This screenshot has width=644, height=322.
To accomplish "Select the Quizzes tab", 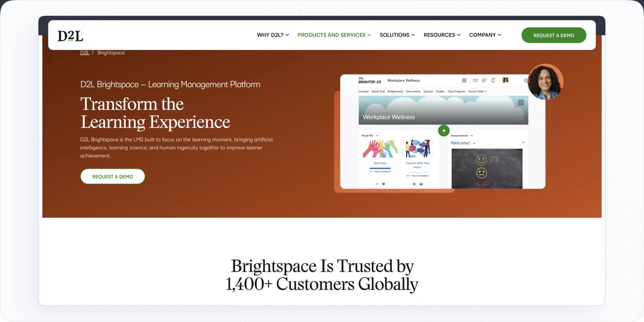I will (x=428, y=92).
